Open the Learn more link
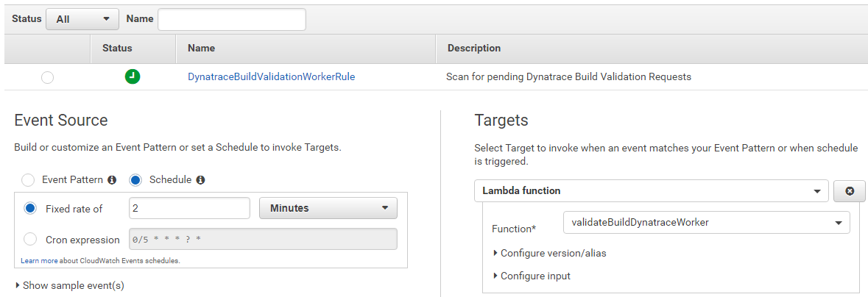The height and width of the screenshot is (297, 868). 39,260
